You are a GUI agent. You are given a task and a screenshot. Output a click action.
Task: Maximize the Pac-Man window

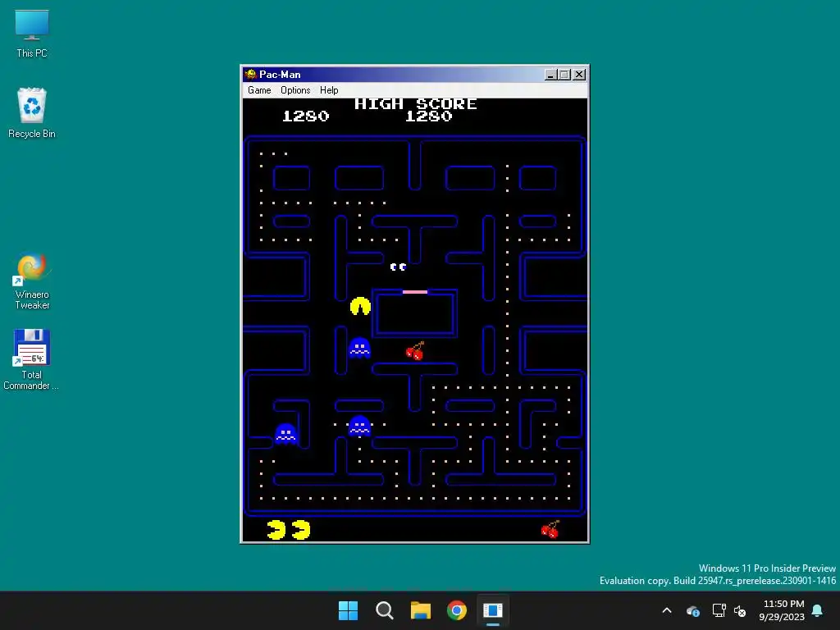pos(564,75)
